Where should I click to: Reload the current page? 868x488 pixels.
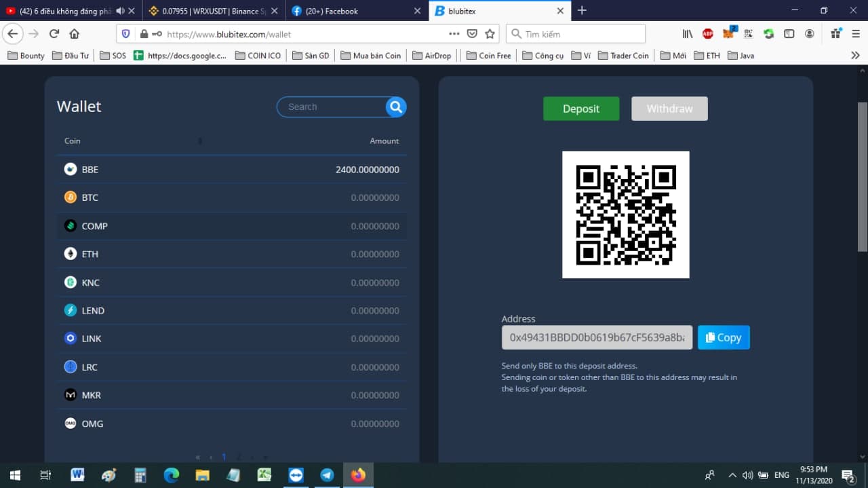coord(54,34)
